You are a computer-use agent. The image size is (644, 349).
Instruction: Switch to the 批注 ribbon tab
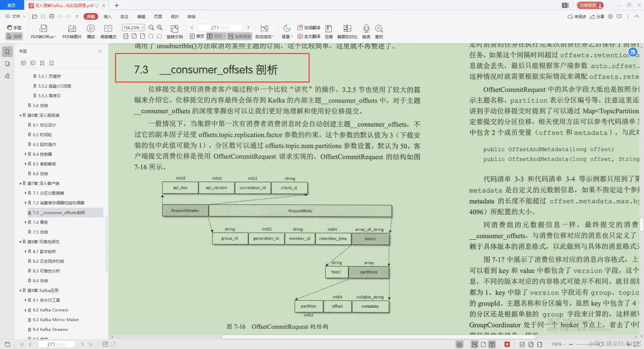tap(124, 16)
